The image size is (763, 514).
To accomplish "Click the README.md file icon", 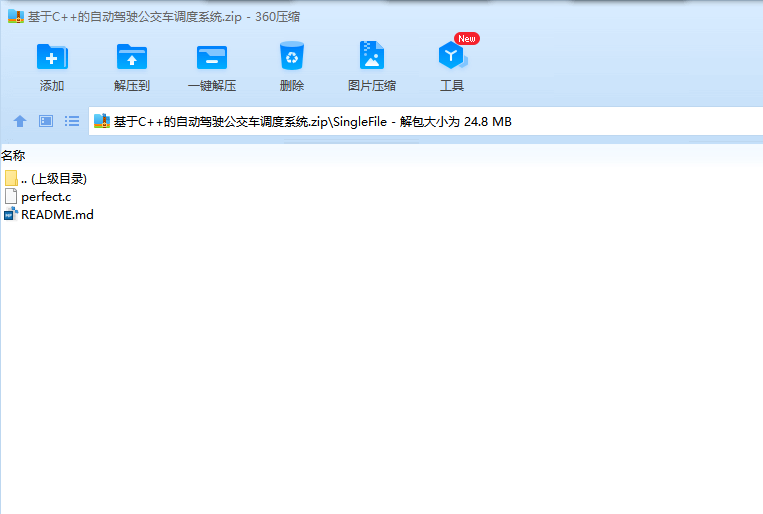I will (11, 214).
